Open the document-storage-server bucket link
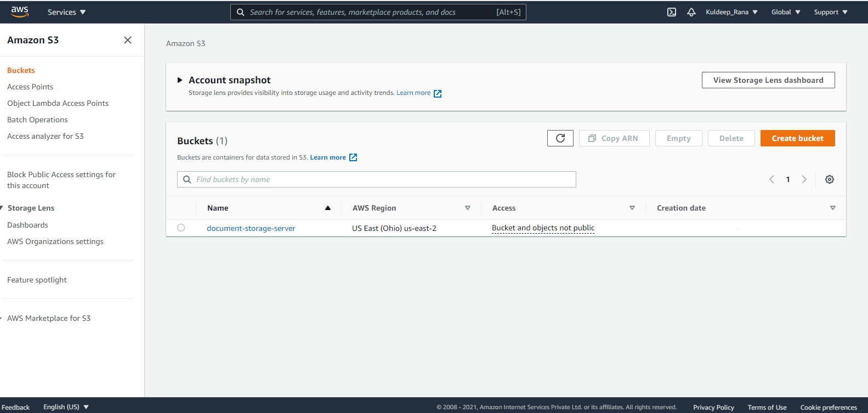Viewport: 868px width, 413px height. 251,228
